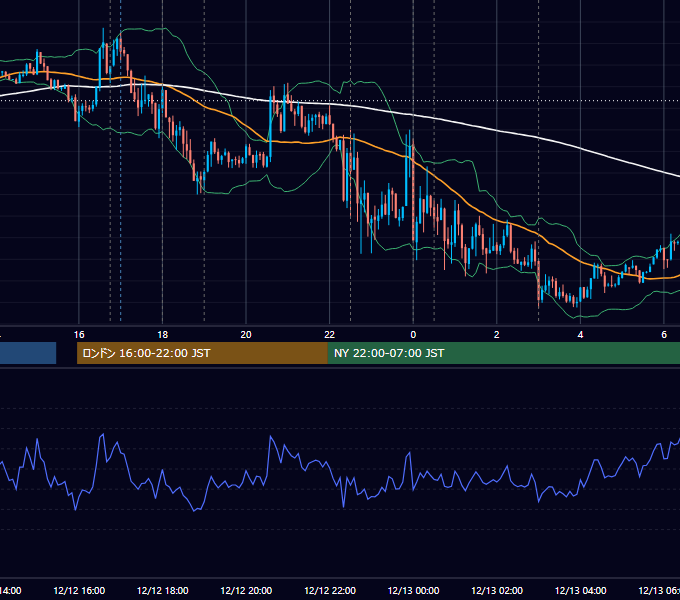Screen dimensions: 680x600
Task: Click the 2 hour axis label
Action: tap(497, 334)
